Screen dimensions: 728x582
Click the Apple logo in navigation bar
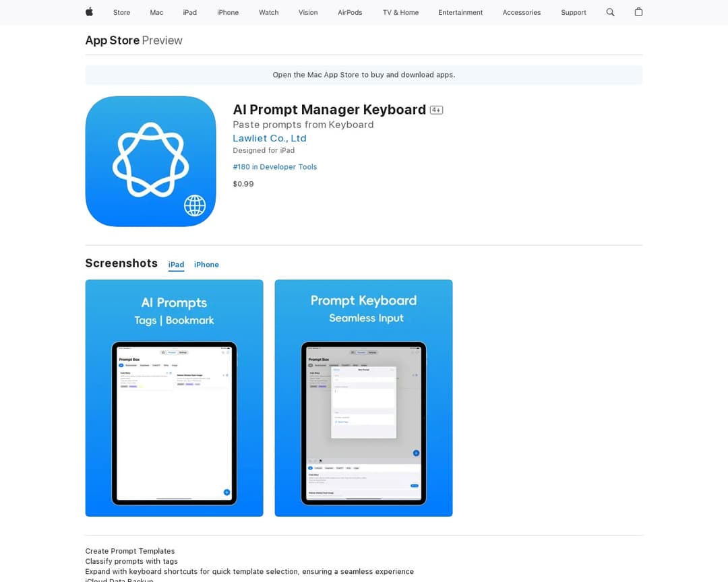click(x=88, y=12)
